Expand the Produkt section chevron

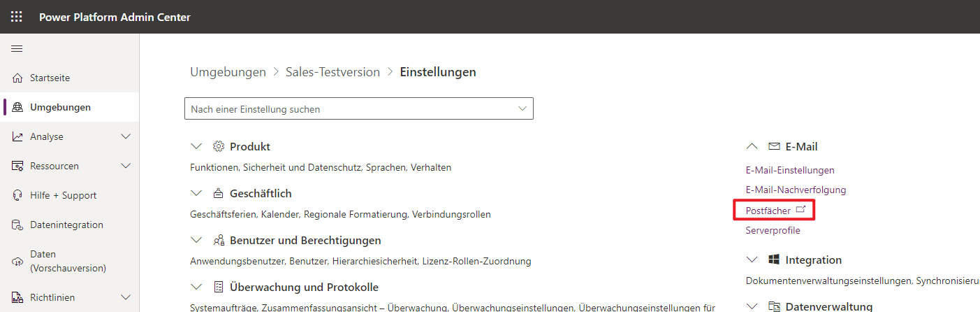pyautogui.click(x=196, y=146)
